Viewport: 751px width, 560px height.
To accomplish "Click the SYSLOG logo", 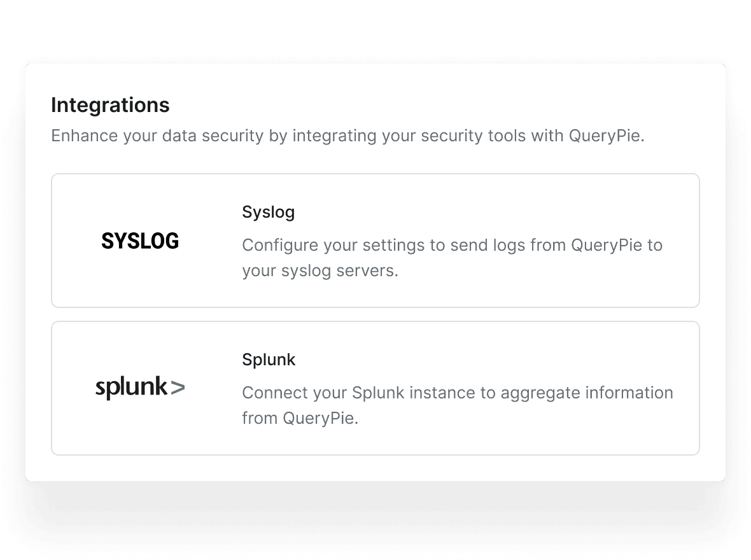I will 140,241.
